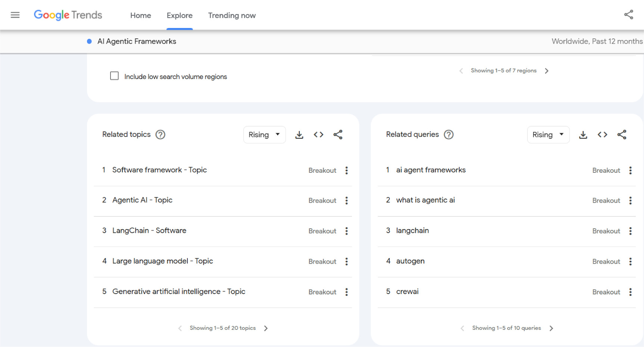
Task: Open LangChain - Software topic
Action: 149,231
